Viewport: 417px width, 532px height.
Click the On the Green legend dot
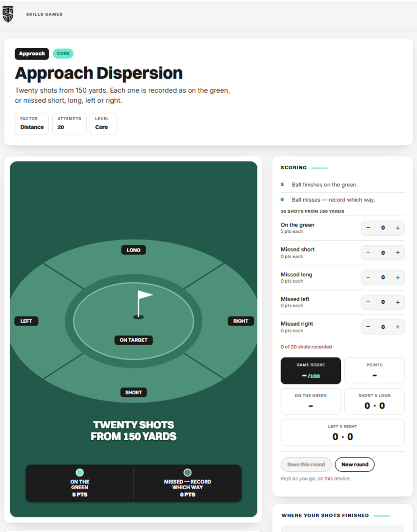point(80,472)
